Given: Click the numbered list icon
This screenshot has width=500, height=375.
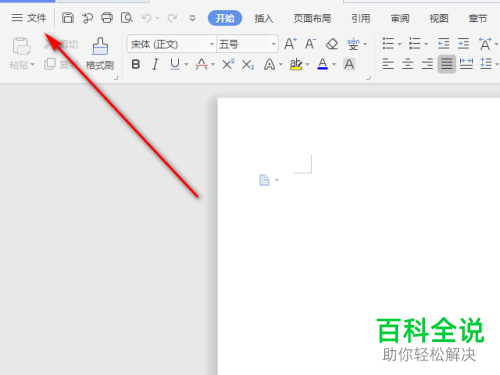Looking at the screenshot, I should (x=415, y=44).
